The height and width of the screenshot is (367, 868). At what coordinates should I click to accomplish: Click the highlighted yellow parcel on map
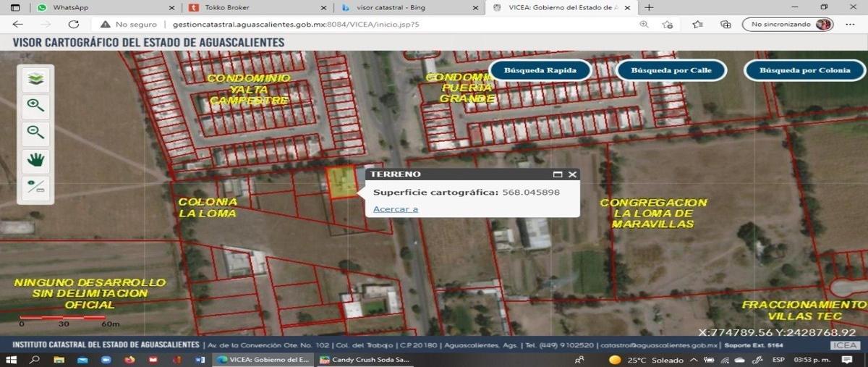click(342, 181)
